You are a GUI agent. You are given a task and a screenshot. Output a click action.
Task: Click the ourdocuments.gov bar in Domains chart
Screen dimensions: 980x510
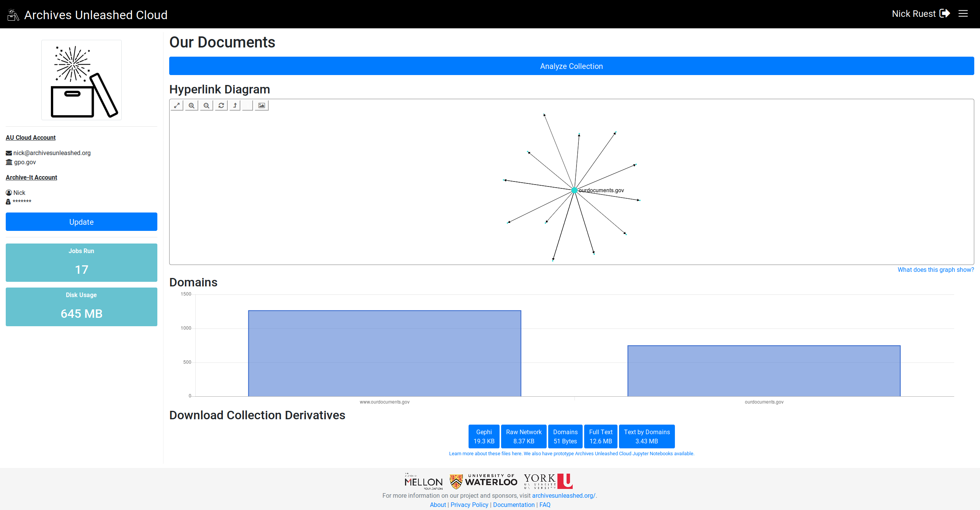tap(764, 371)
